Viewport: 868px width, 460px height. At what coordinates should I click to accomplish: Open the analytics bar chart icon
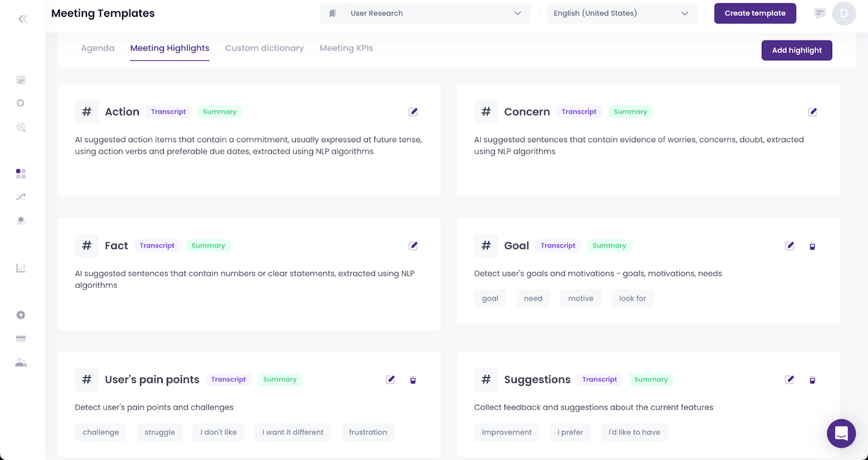pyautogui.click(x=21, y=267)
